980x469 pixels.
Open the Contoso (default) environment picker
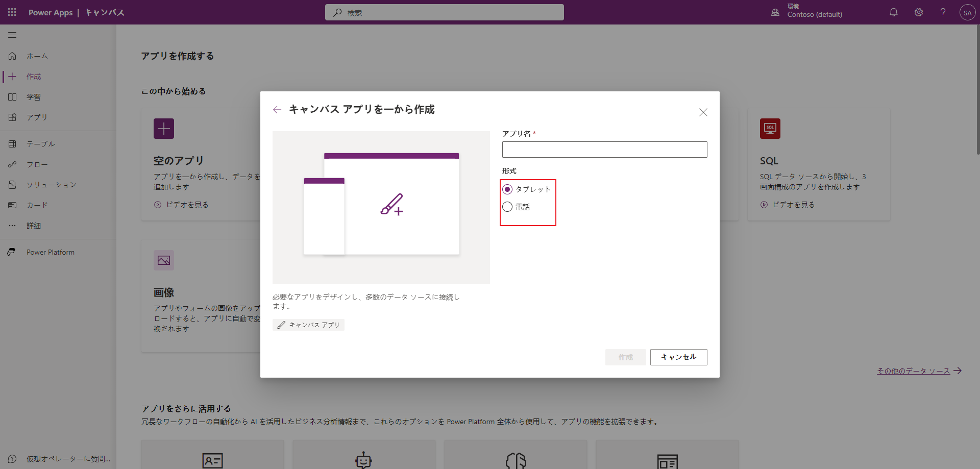(815, 14)
